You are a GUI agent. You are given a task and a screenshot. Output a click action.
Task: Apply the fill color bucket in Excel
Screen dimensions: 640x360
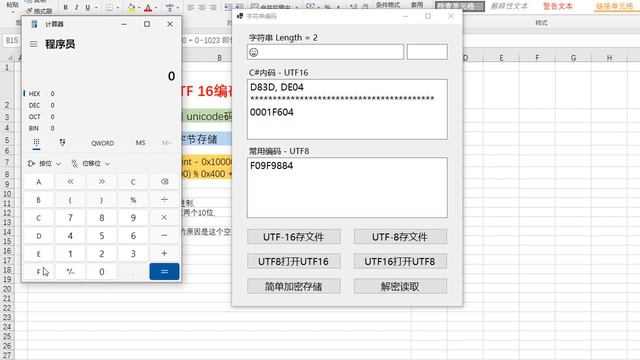click(x=131, y=7)
